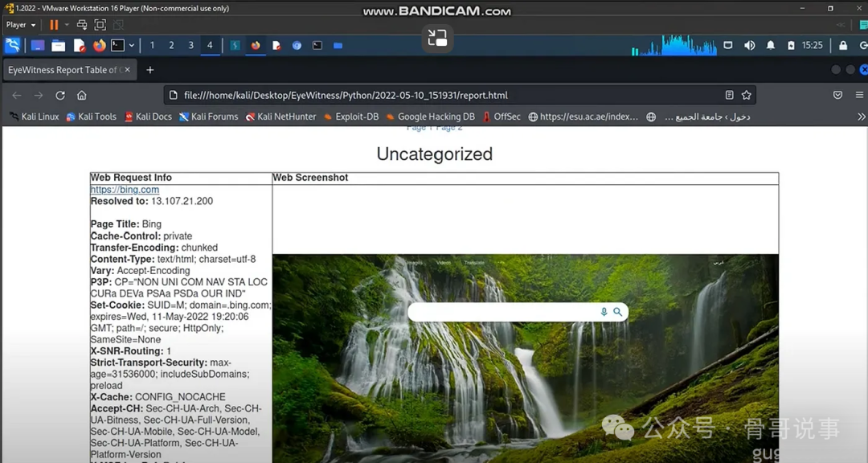Image resolution: width=868 pixels, height=463 pixels.
Task: Select the Firefox window taskbar button
Action: (x=256, y=45)
